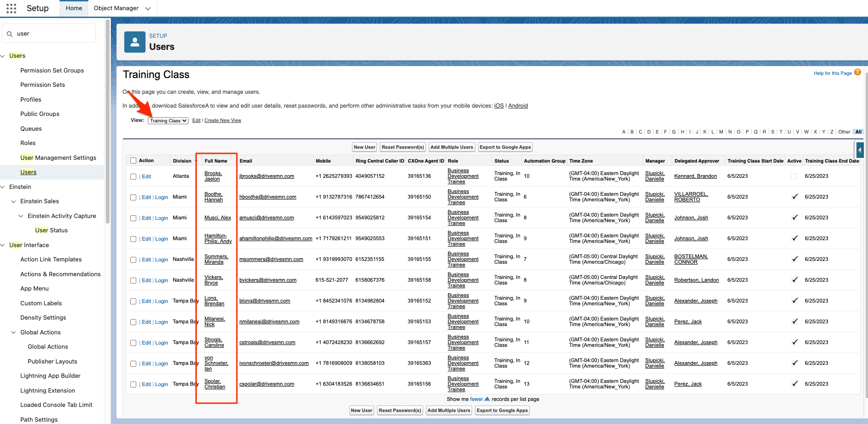The image size is (868, 424).
Task: Click the side panel collapse arrow icon
Action: click(860, 150)
